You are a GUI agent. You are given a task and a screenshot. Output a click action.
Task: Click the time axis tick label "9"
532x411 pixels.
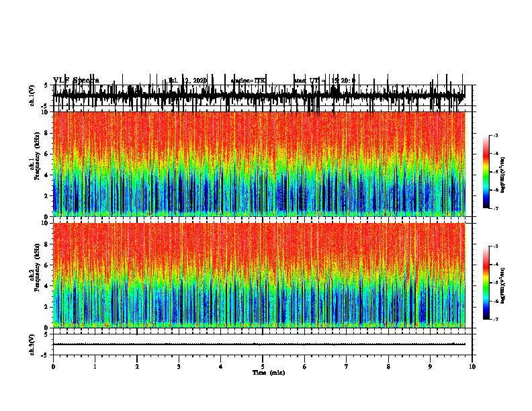[x=430, y=367]
